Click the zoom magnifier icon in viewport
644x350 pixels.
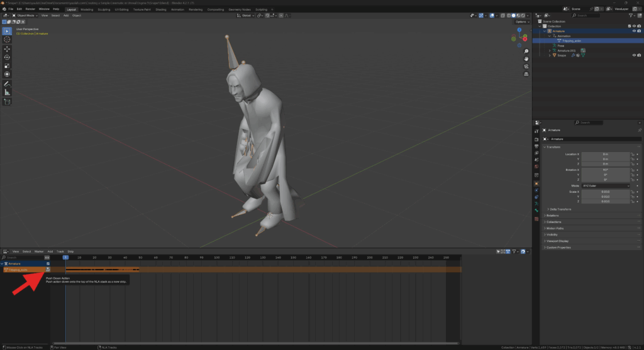coord(526,51)
